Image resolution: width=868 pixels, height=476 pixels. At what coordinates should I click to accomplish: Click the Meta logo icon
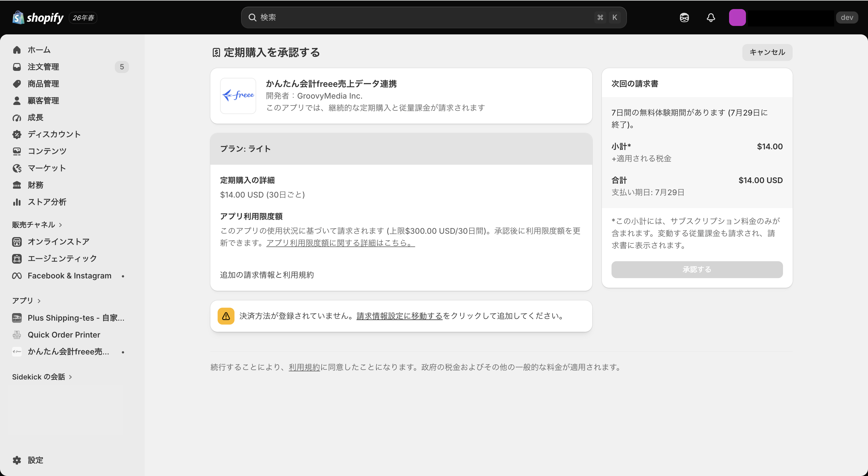pyautogui.click(x=17, y=276)
